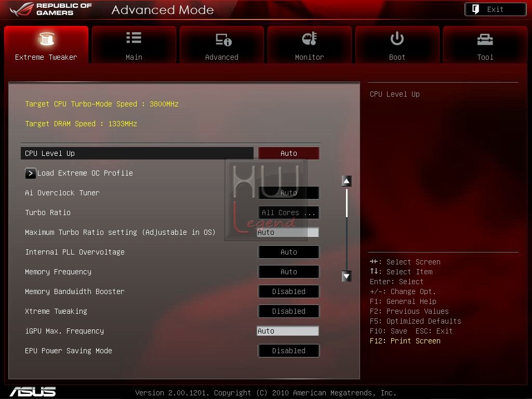Open the Tool tab

tap(485, 45)
